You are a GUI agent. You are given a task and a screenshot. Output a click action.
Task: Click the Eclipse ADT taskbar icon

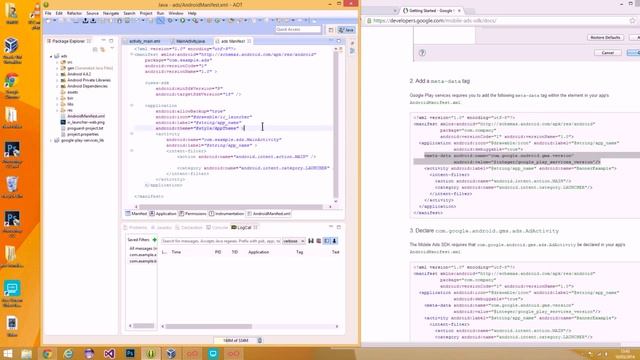(x=151, y=353)
